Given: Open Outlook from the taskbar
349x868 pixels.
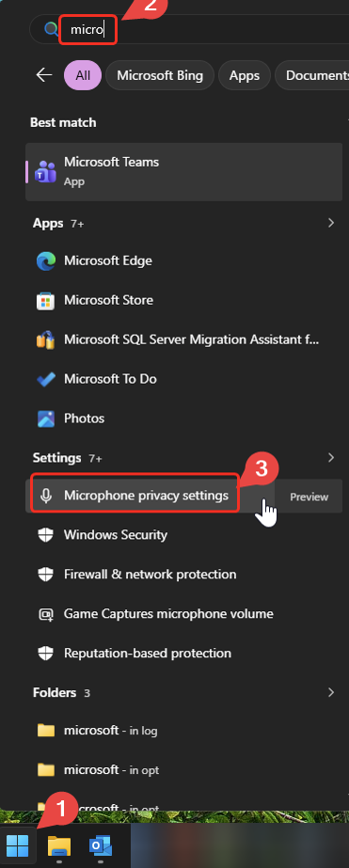Looking at the screenshot, I should tap(101, 845).
